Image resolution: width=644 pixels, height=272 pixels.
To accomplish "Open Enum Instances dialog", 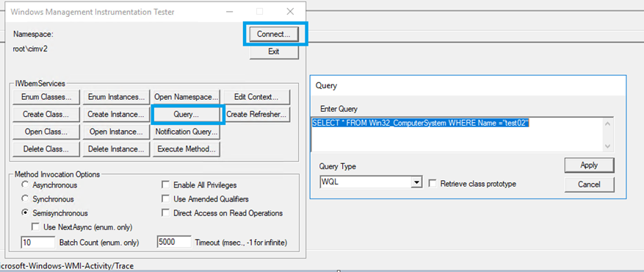I will (116, 97).
